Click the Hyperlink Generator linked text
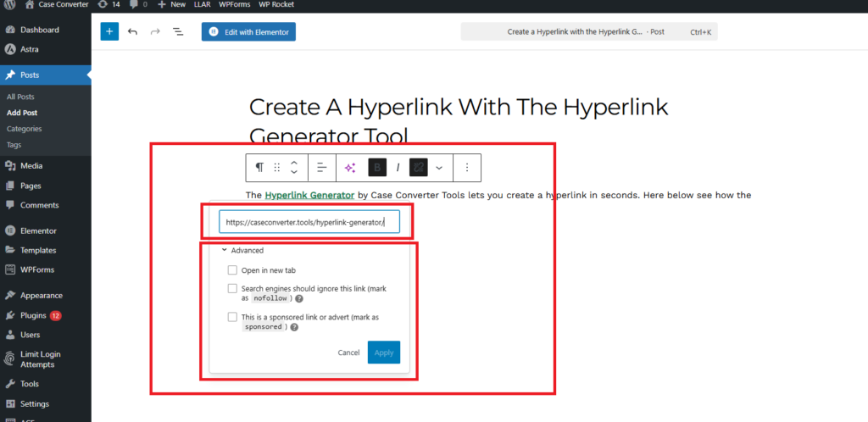868x422 pixels. click(x=309, y=195)
